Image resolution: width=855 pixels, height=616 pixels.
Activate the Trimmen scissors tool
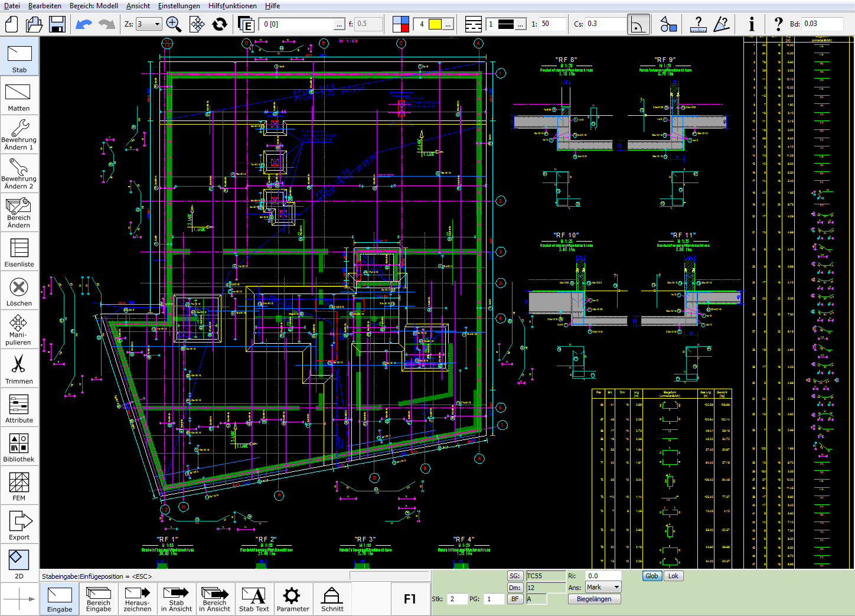coord(19,369)
